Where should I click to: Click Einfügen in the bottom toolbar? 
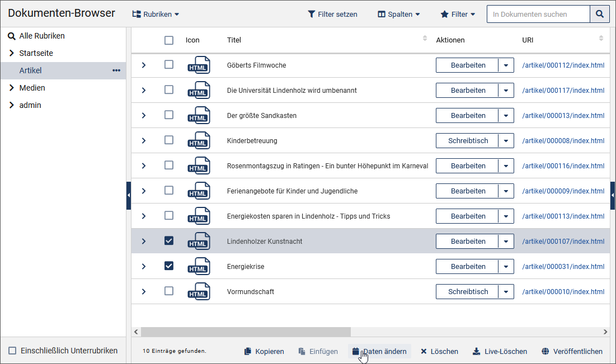click(x=318, y=352)
